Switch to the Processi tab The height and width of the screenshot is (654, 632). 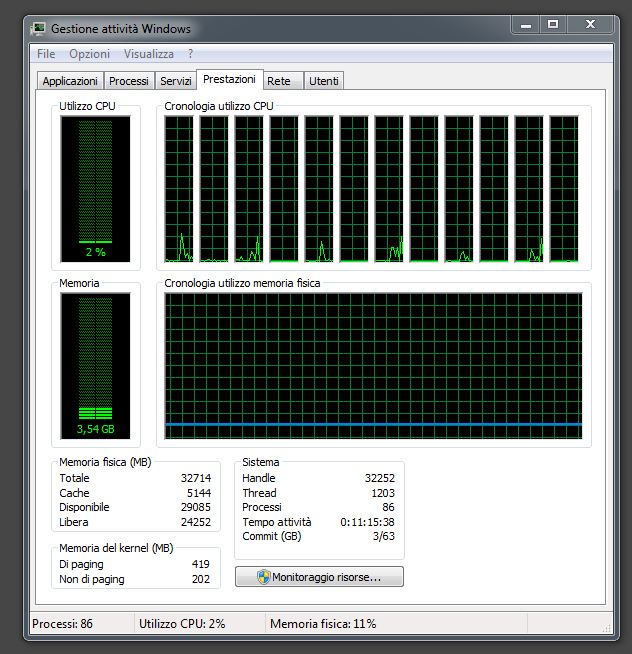(x=128, y=81)
